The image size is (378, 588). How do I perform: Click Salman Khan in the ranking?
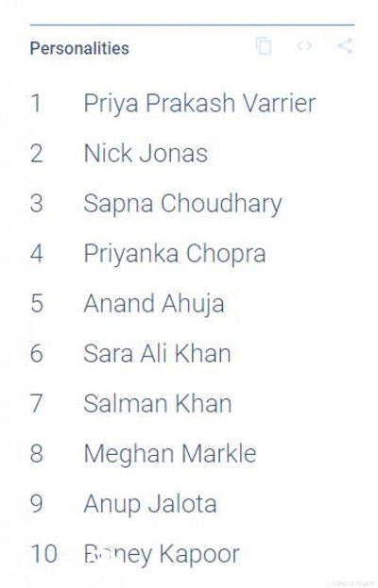tap(157, 404)
